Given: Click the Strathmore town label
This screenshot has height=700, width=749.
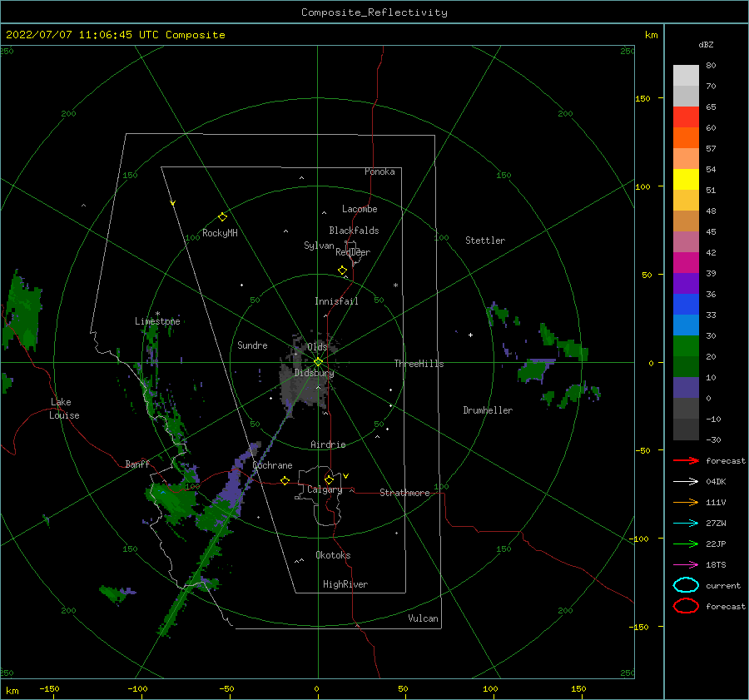Looking at the screenshot, I should click(404, 493).
